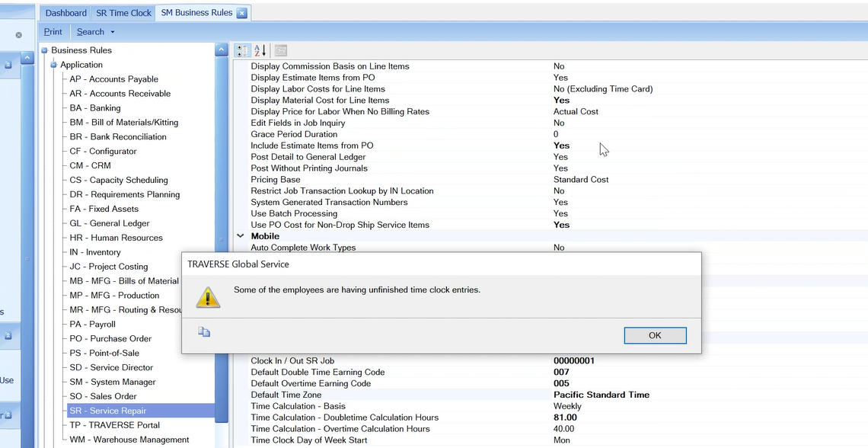Viewport: 868px width, 448px height.
Task: Select AR - Accounts Receivable
Action: 120,94
